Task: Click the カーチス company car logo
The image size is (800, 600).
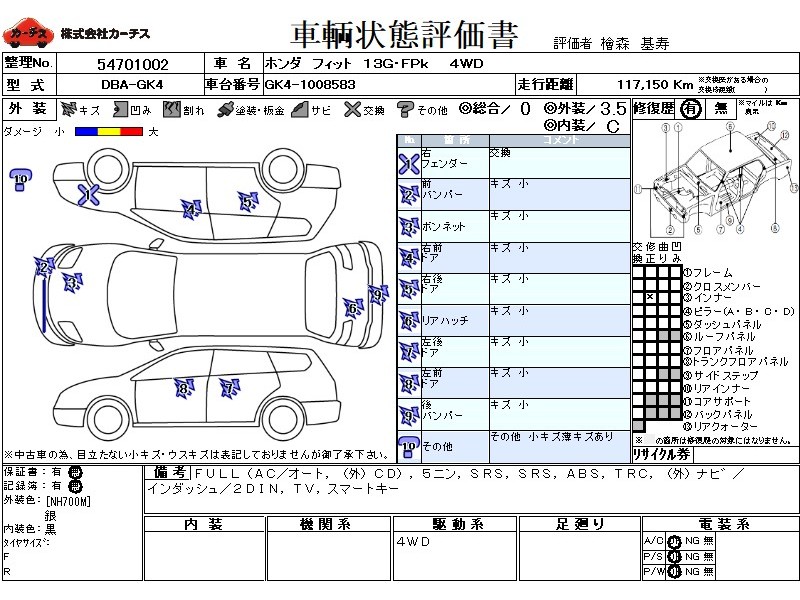Action: pyautogui.click(x=28, y=34)
